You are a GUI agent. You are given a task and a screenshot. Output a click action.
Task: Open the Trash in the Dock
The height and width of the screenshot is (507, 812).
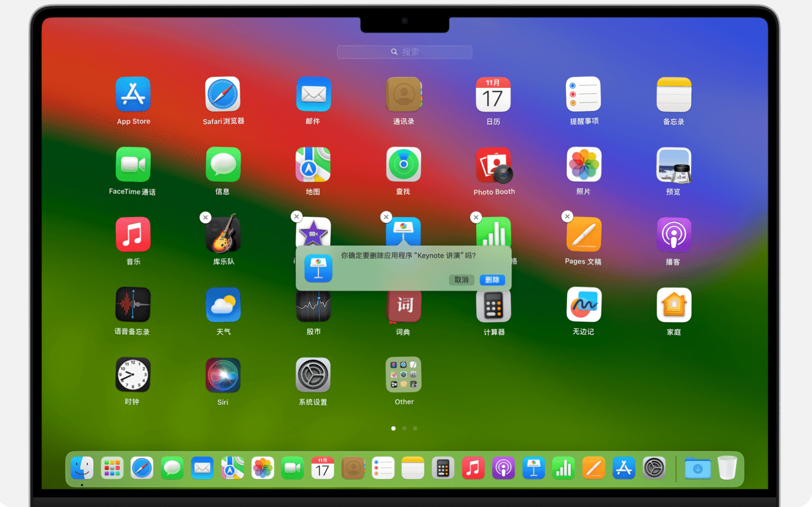[x=727, y=468]
